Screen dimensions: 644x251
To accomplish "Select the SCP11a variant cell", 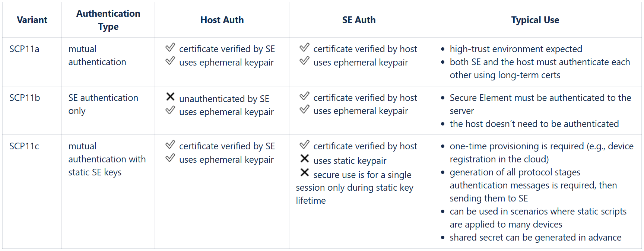I will [x=24, y=49].
